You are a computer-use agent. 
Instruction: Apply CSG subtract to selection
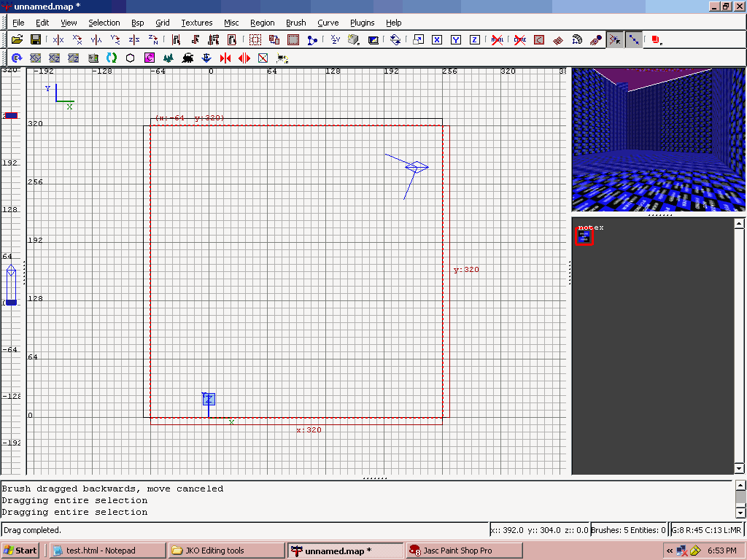(x=255, y=40)
